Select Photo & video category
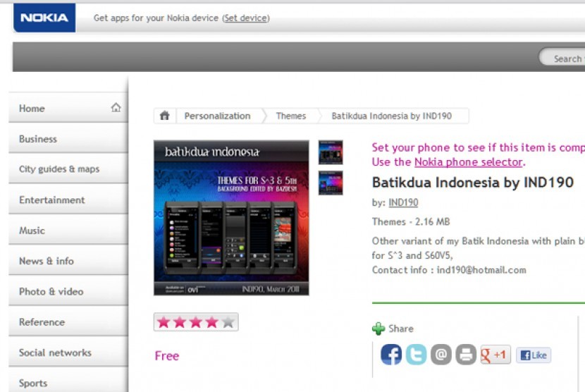Viewport: 585px width, 392px height. click(x=68, y=292)
